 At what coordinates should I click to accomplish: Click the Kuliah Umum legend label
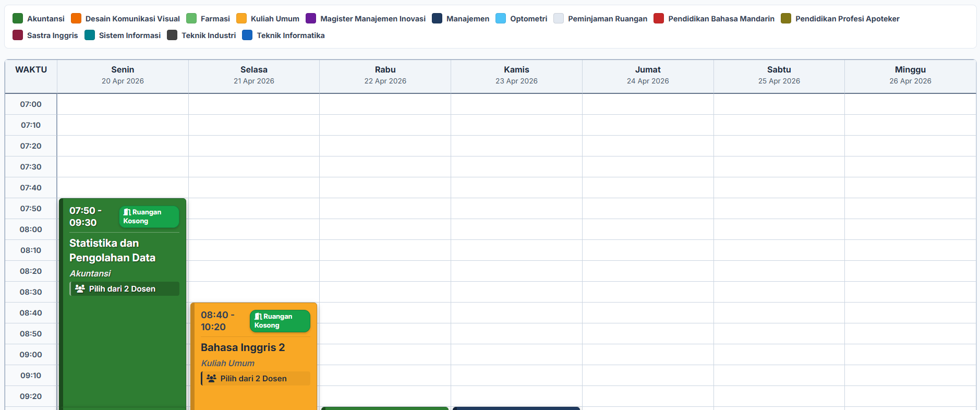click(x=275, y=19)
